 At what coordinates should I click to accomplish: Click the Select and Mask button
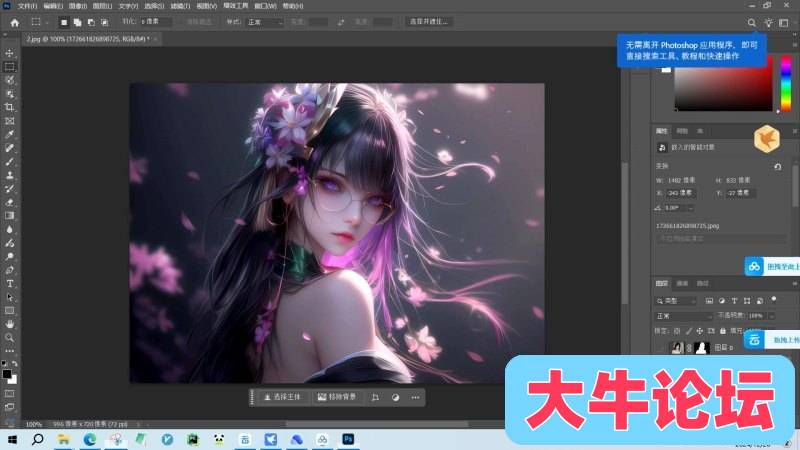tap(429, 22)
